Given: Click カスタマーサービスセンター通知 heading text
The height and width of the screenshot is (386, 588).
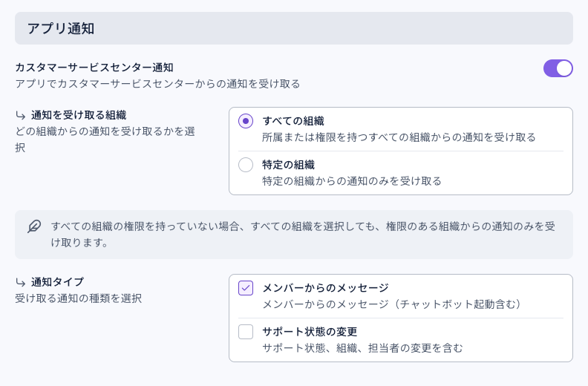Looking at the screenshot, I should 94,68.
